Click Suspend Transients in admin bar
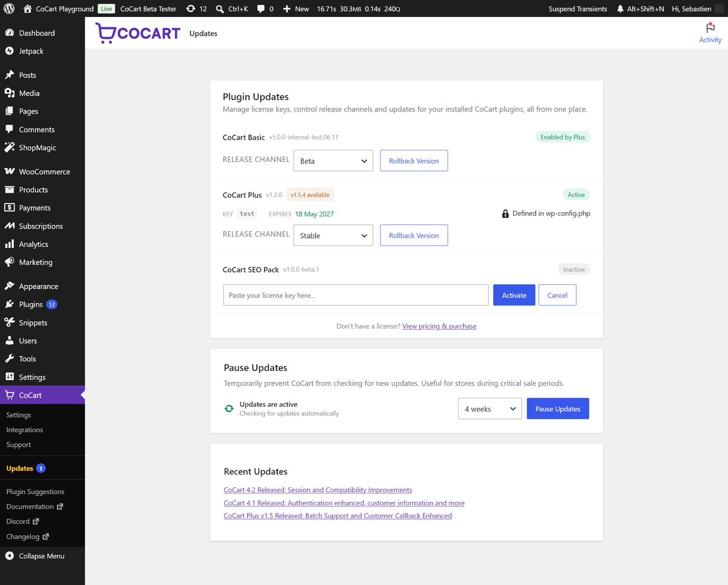Screen dimensions: 728x585 click(x=578, y=8)
